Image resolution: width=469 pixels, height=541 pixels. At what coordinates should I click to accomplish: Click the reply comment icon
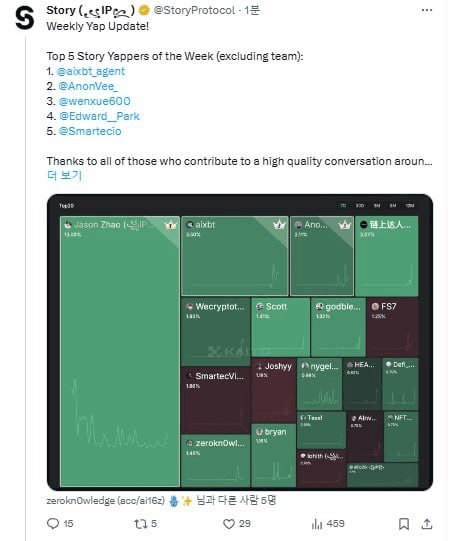pyautogui.click(x=53, y=523)
